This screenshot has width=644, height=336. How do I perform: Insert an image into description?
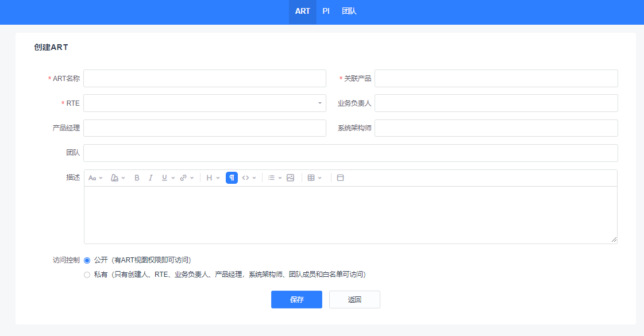[x=290, y=178]
